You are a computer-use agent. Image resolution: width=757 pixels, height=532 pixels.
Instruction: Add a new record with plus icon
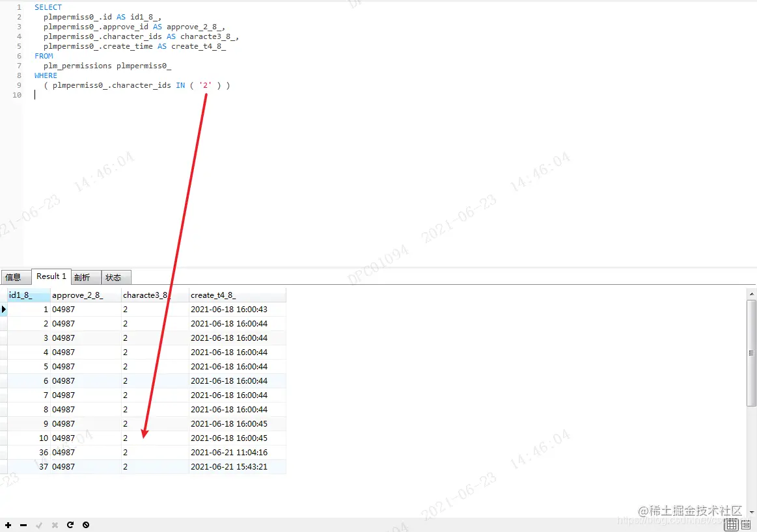[8, 525]
